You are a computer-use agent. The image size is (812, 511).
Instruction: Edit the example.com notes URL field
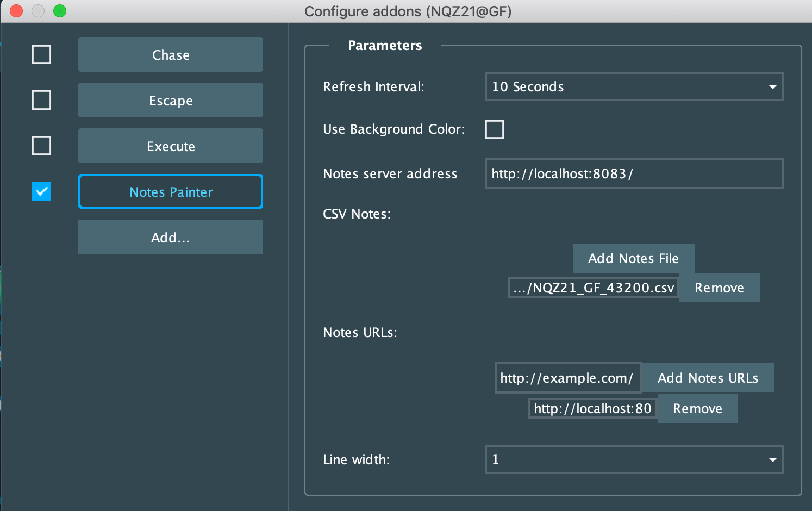click(x=567, y=378)
